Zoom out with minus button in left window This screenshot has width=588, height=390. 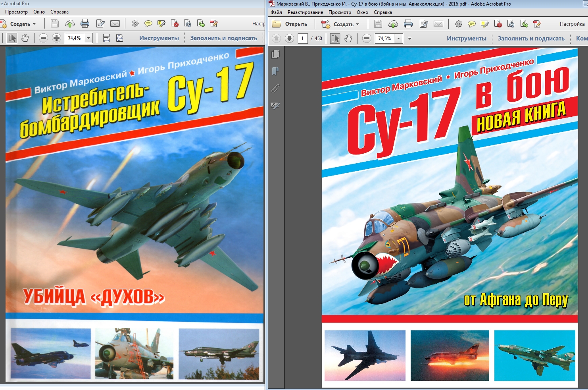[44, 38]
